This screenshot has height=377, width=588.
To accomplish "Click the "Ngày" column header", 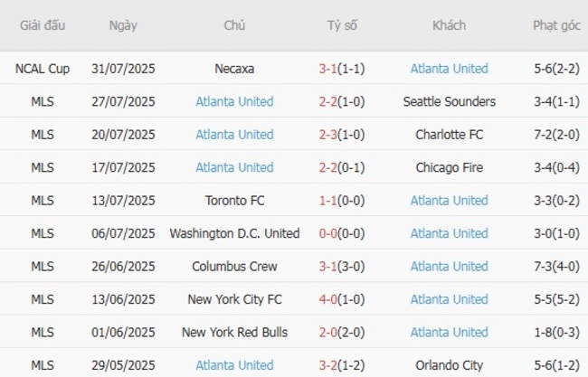I will coord(123,25).
